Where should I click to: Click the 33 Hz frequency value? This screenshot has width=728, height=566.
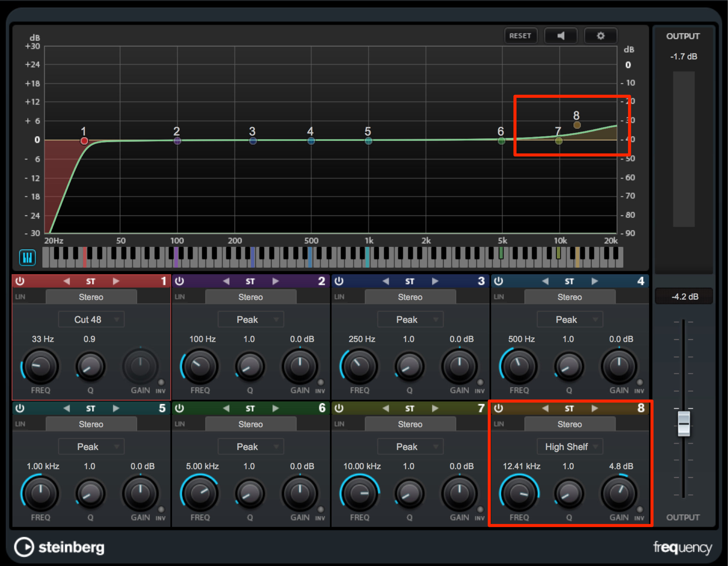coord(43,339)
